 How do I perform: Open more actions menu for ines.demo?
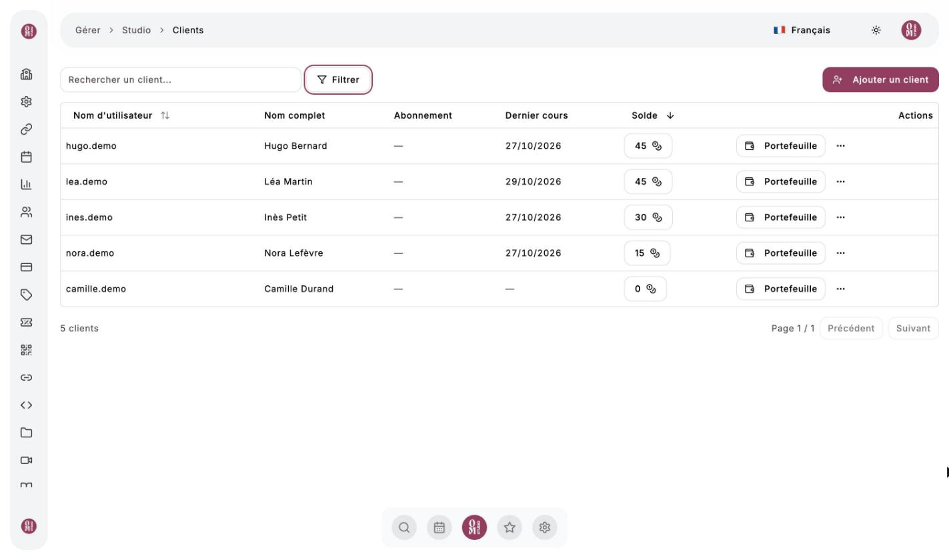pos(840,217)
